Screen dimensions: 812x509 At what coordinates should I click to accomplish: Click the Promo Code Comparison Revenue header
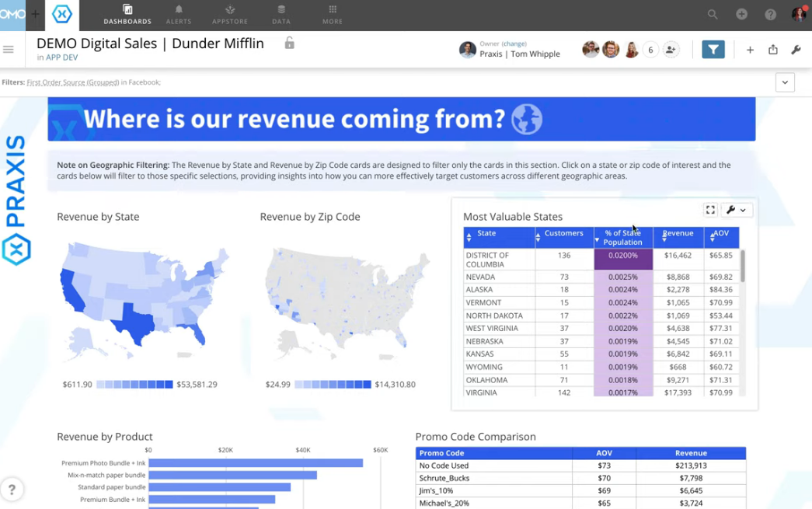click(691, 453)
